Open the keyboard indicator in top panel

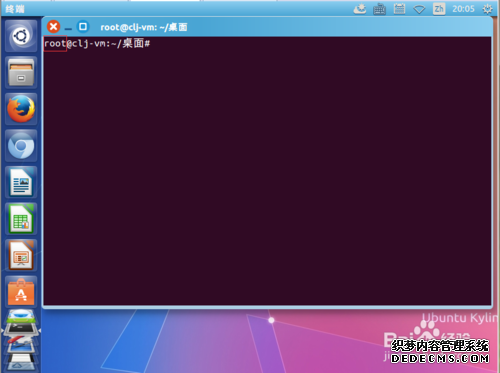tap(379, 9)
